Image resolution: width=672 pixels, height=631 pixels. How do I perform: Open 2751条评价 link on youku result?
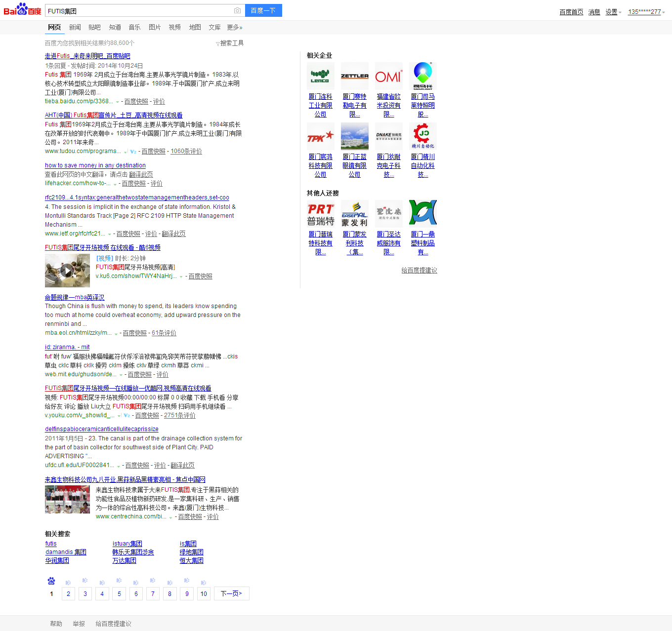(x=180, y=416)
